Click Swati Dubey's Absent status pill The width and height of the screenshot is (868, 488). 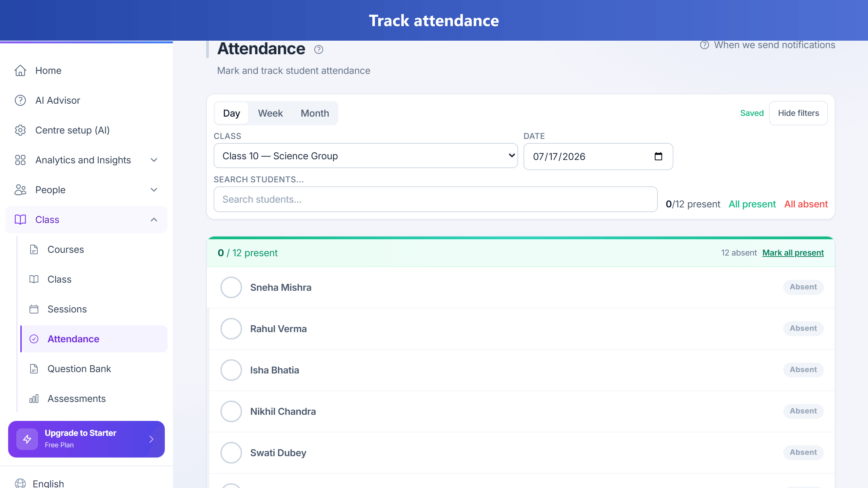click(803, 452)
